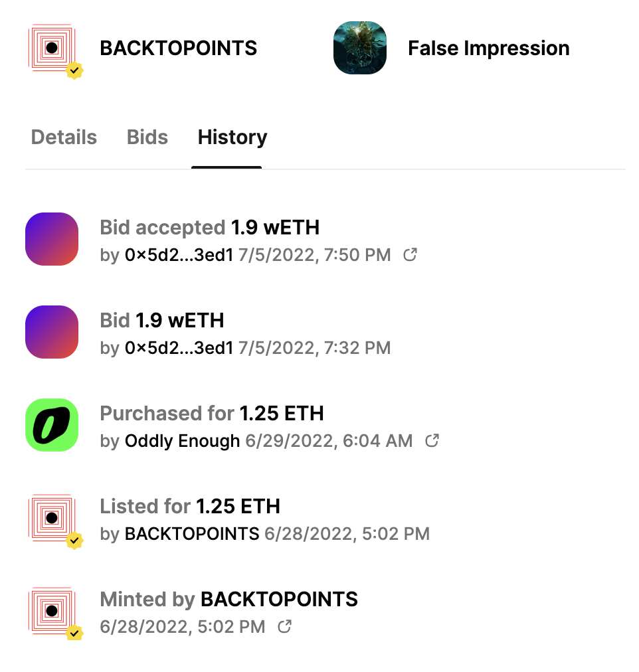Open external link for Purchased transaction
The width and height of the screenshot is (639, 672).
pyautogui.click(x=432, y=440)
